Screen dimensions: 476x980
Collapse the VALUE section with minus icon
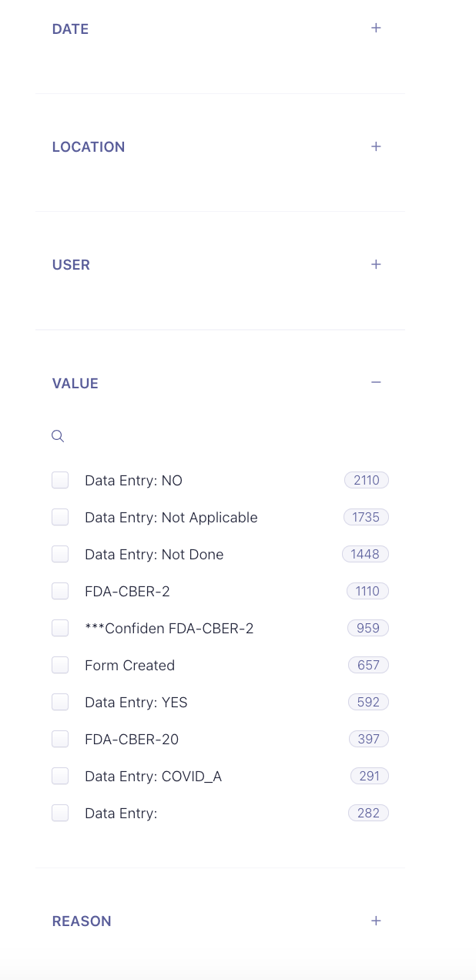pos(376,382)
